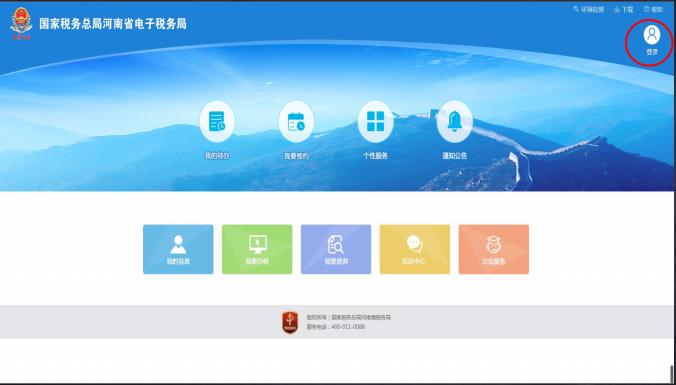Open 我要预约 appointment calendar icon
The width and height of the screenshot is (676, 385).
296,122
